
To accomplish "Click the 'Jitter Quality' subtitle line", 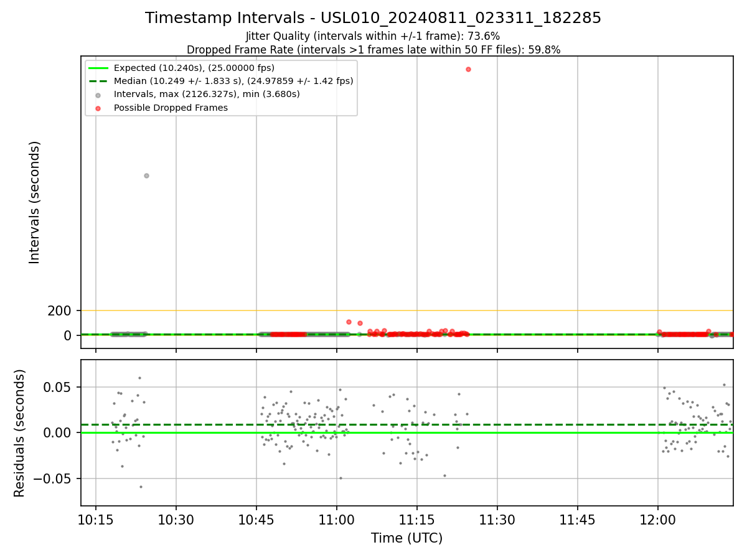I will click(x=373, y=36).
